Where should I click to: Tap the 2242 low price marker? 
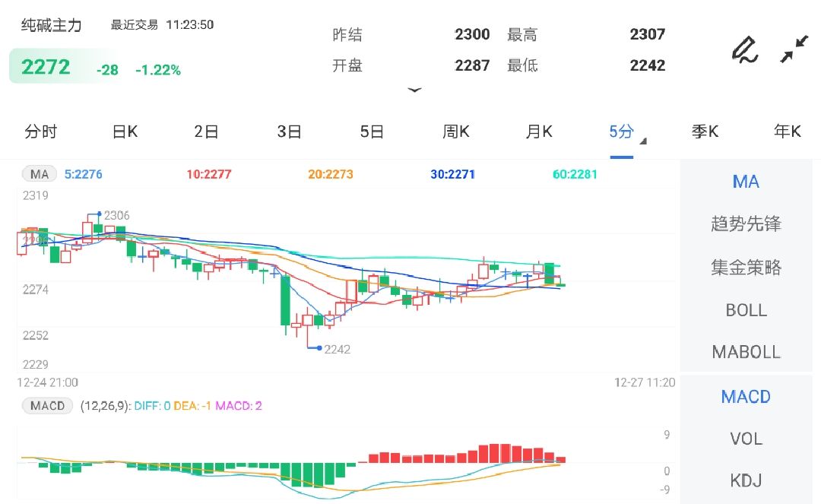337,349
